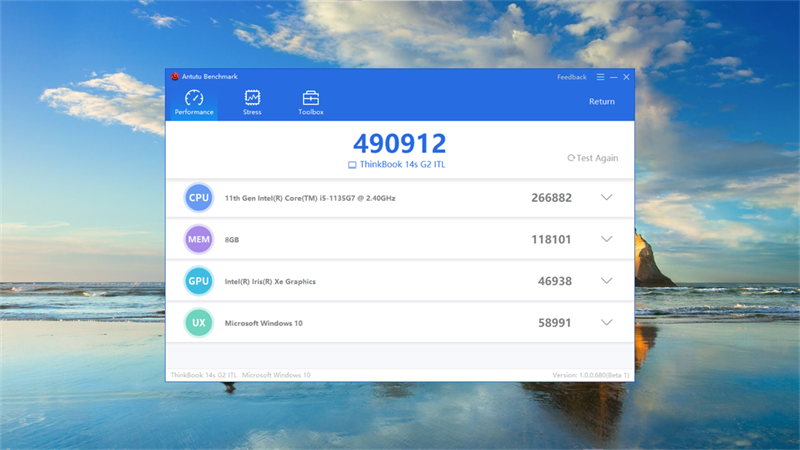The height and width of the screenshot is (450, 800).
Task: Switch to the Stress test tab
Action: tap(252, 102)
